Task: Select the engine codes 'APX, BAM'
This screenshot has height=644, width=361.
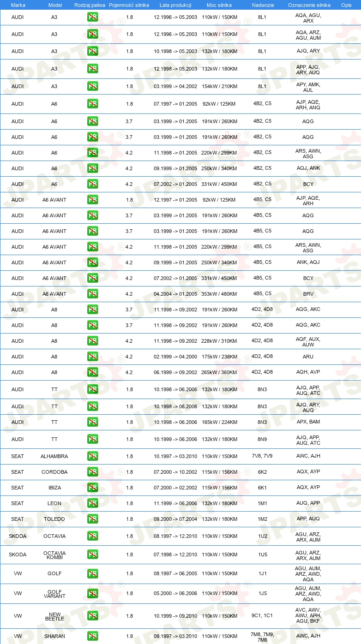Action: [x=308, y=422]
